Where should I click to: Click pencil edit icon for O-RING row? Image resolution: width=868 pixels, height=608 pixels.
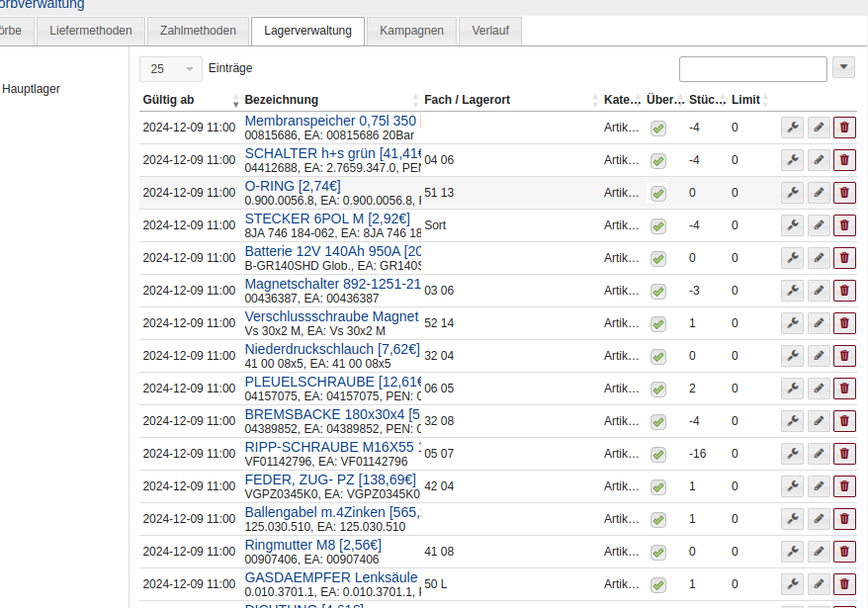(819, 193)
